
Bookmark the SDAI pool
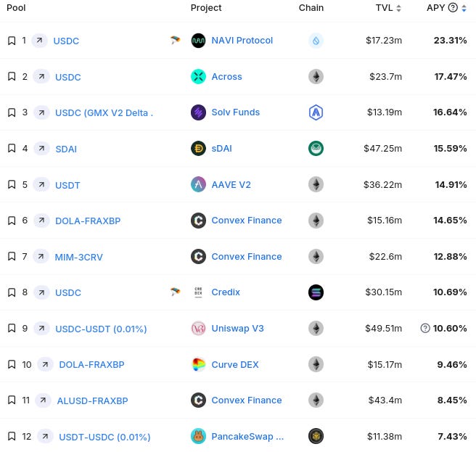point(12,149)
